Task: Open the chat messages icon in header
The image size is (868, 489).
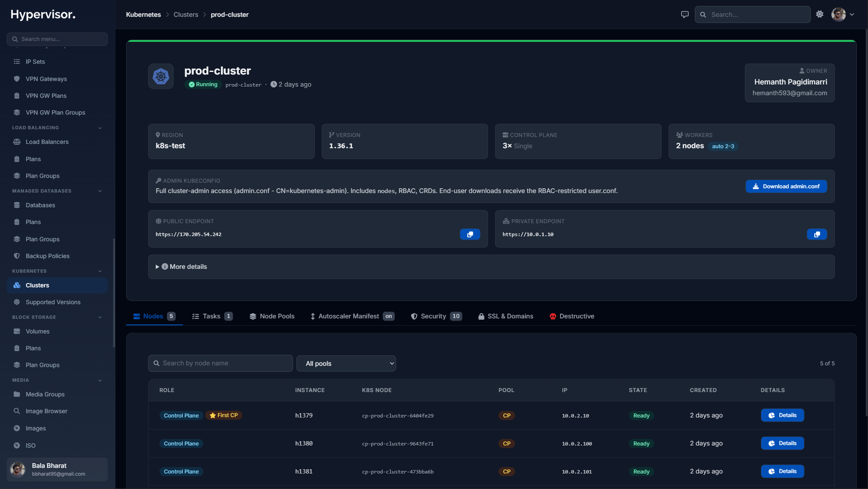Action: (x=685, y=15)
